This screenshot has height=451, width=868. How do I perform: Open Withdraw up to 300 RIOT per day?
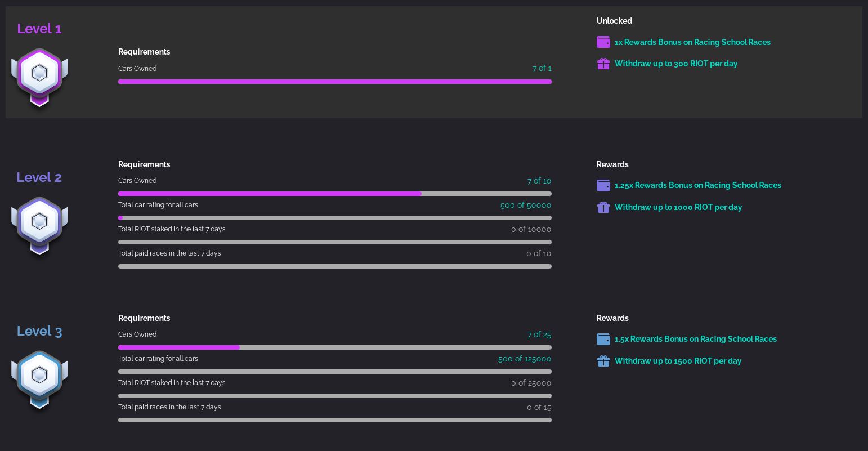tap(676, 64)
